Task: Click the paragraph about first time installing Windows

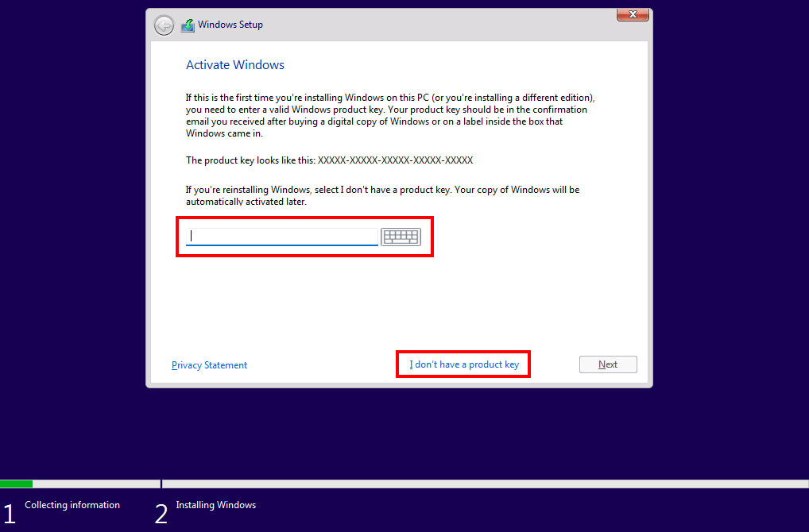Action: click(390, 115)
